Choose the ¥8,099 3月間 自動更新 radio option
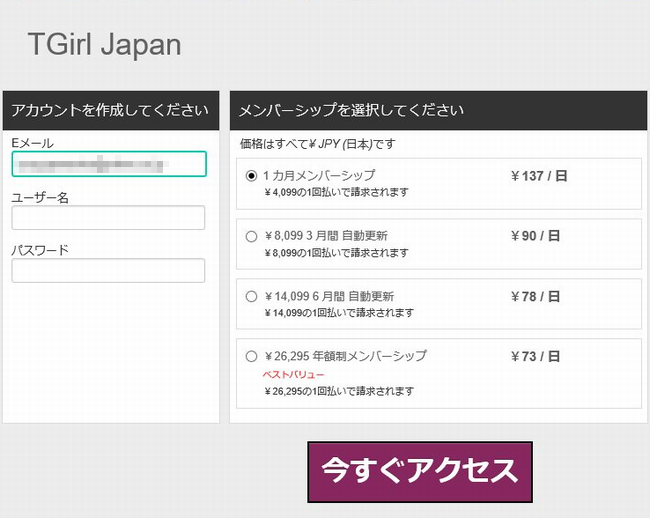The width and height of the screenshot is (650, 518). point(251,237)
